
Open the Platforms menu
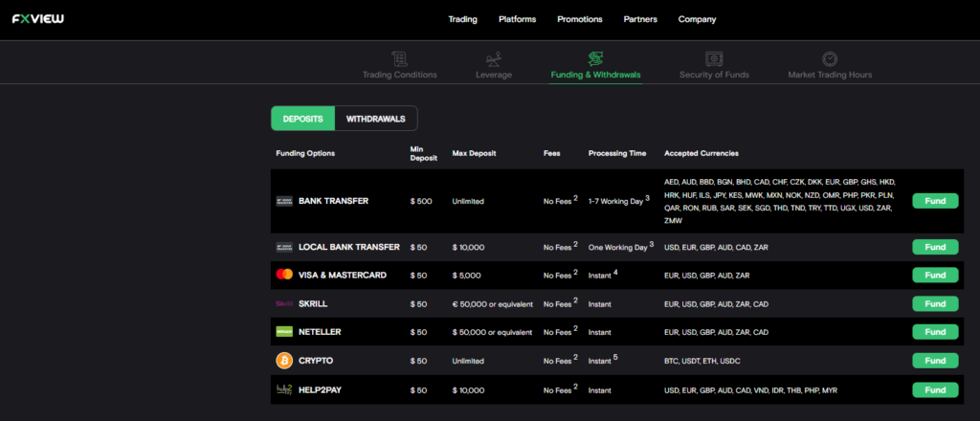(518, 19)
